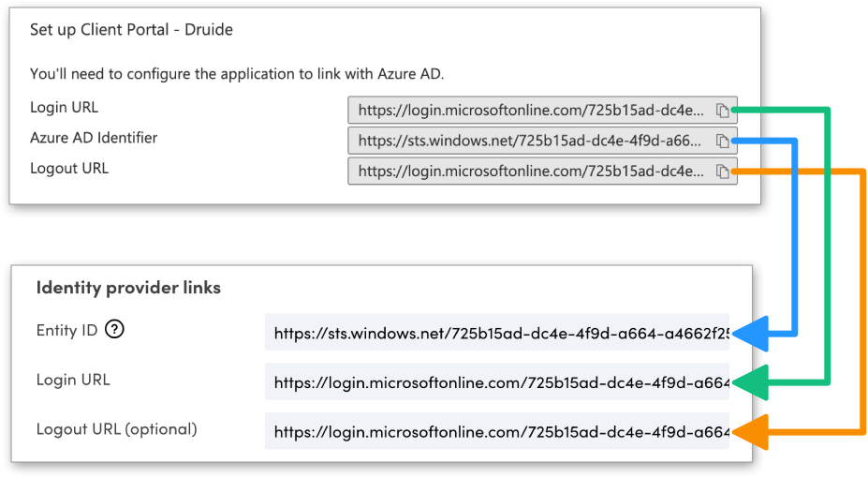Click the Login URL field in Azure setup
The height and width of the screenshot is (478, 868).
[529, 111]
